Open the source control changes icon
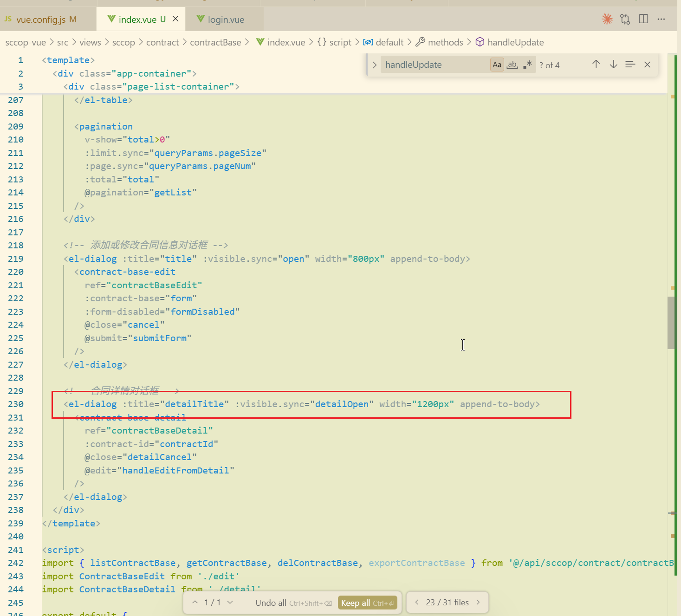 (x=625, y=19)
